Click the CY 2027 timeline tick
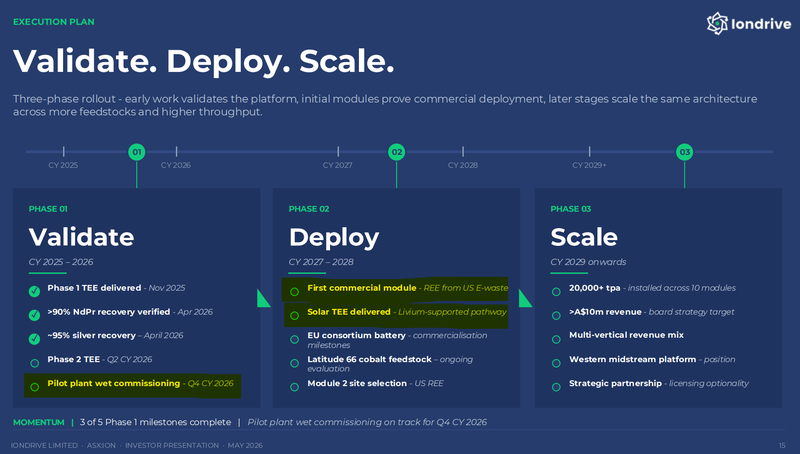Viewport: 800px width, 454px height. coord(338,152)
